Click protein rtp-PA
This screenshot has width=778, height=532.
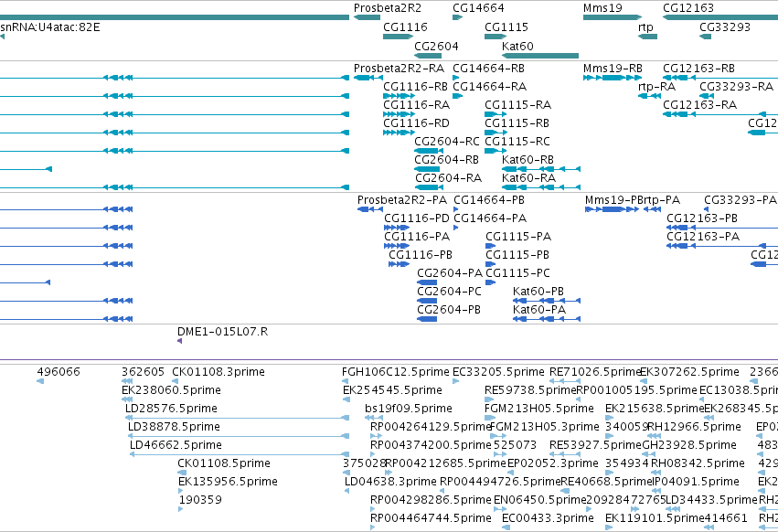pos(661,200)
